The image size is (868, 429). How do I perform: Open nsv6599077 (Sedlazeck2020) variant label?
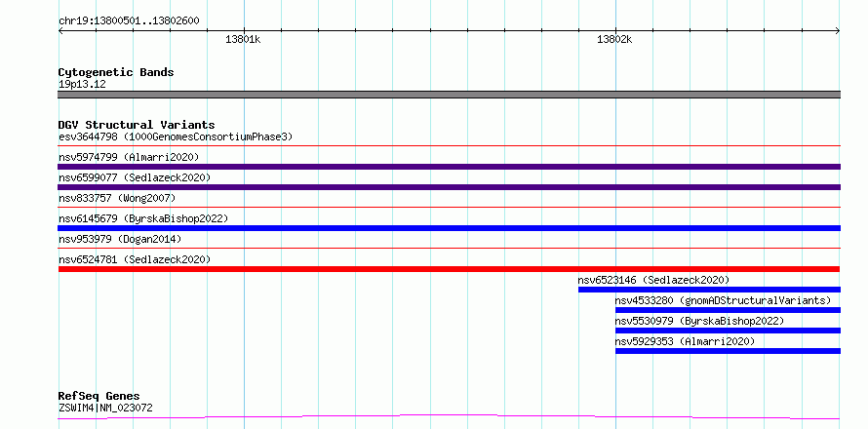135,177
